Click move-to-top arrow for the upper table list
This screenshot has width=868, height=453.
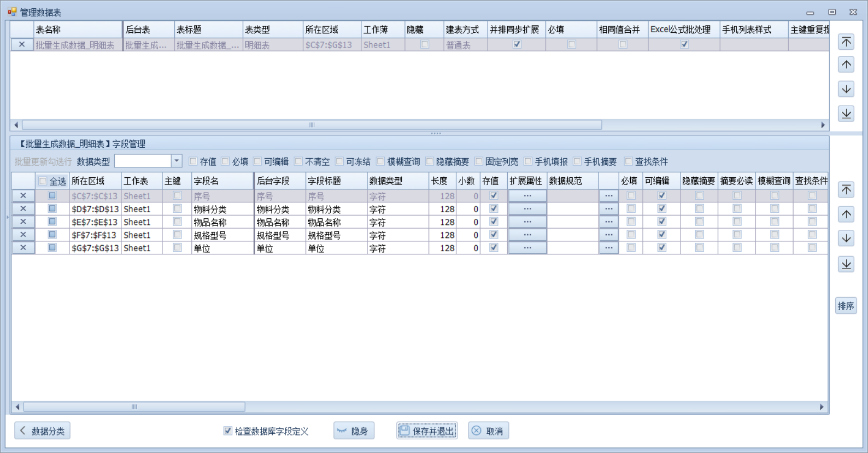coord(846,42)
